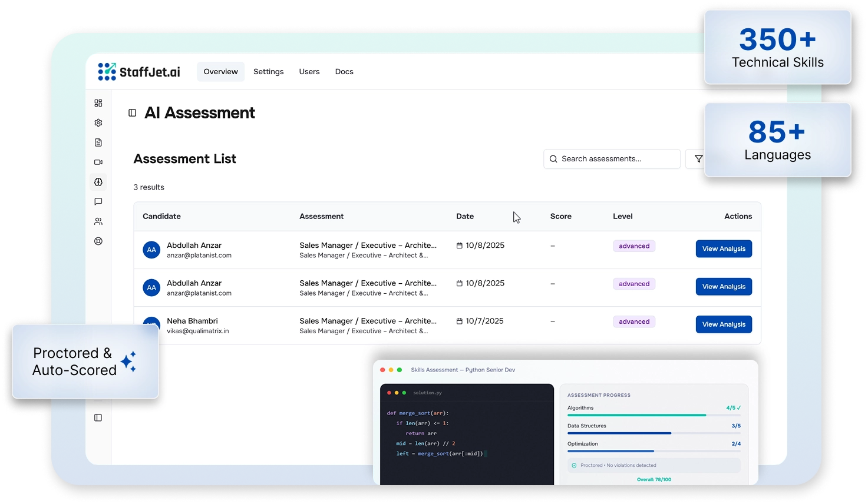
Task: Click the gear icon in left sidebar
Action: (98, 123)
